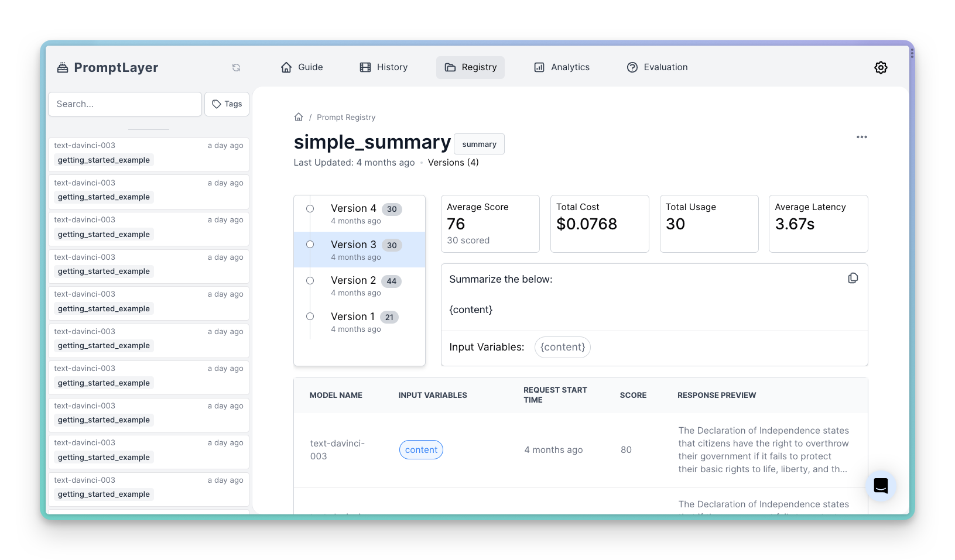The height and width of the screenshot is (560, 955).
Task: Open the three-dot options menu for simple_summary
Action: pos(862,137)
